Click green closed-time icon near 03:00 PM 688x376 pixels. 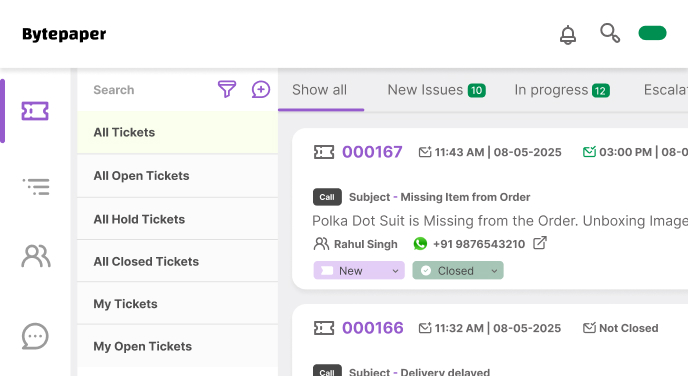589,152
